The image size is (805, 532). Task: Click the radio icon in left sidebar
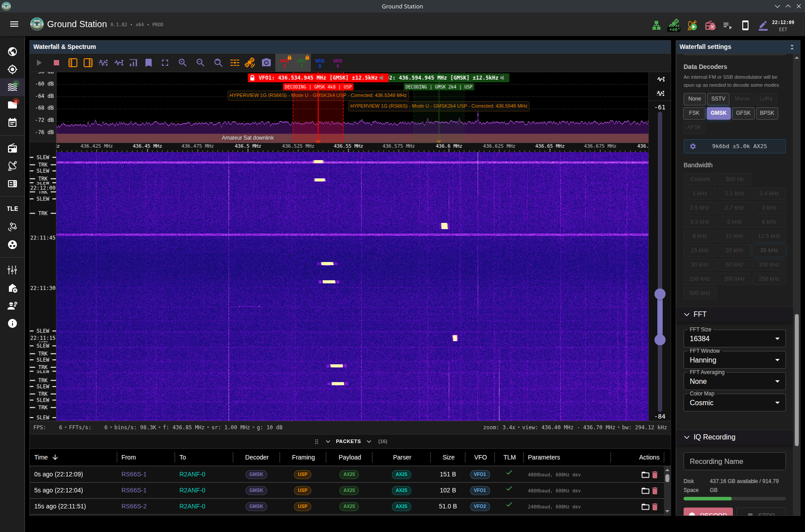click(12, 148)
